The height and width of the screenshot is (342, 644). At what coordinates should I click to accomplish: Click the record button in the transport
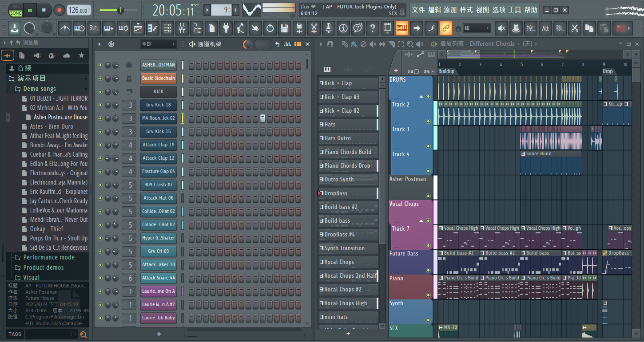pos(59,10)
